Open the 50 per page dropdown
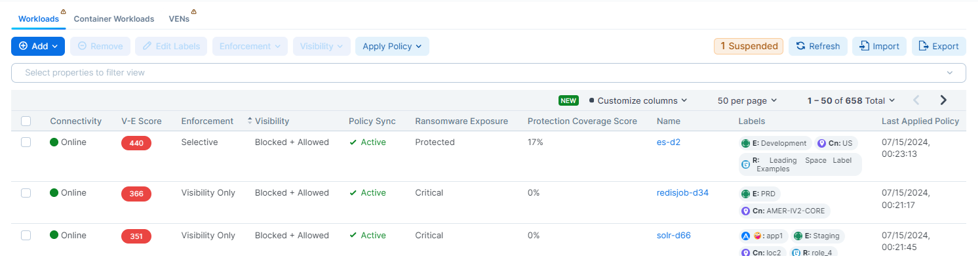This screenshot has width=980, height=256. 747,100
